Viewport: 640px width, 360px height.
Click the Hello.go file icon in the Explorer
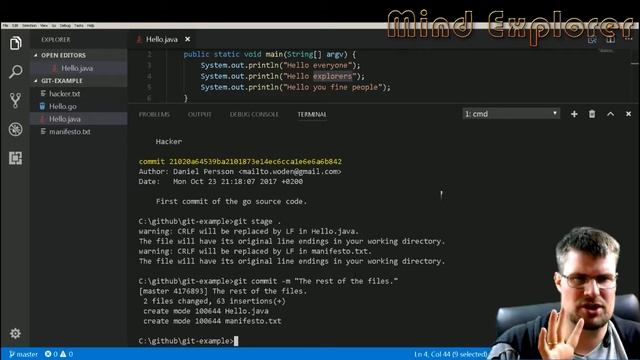pos(42,107)
